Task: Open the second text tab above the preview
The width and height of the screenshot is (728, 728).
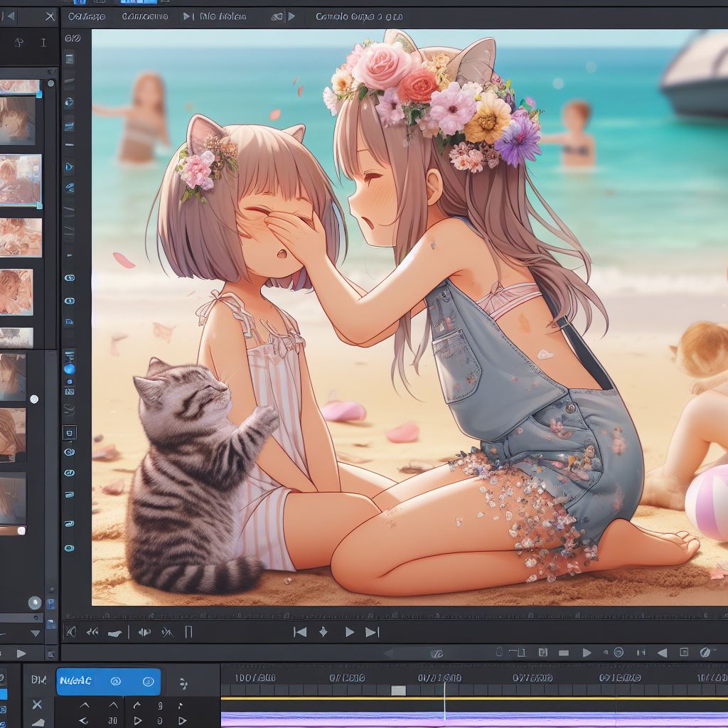Action: (145, 16)
